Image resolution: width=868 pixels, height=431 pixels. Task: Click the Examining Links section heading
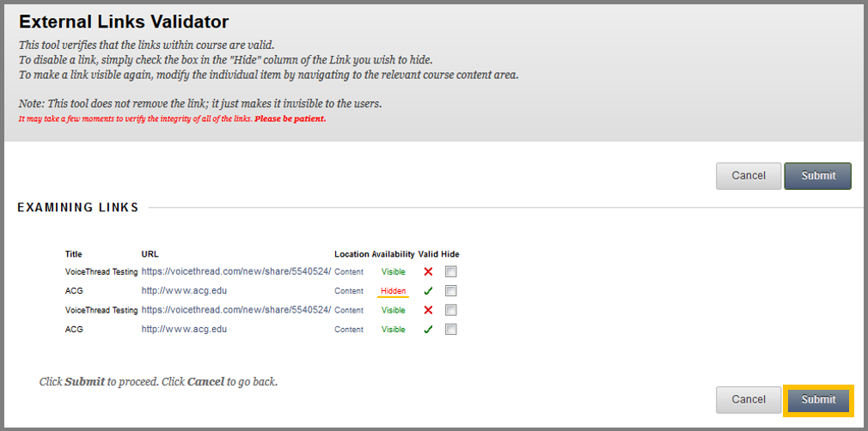(78, 208)
